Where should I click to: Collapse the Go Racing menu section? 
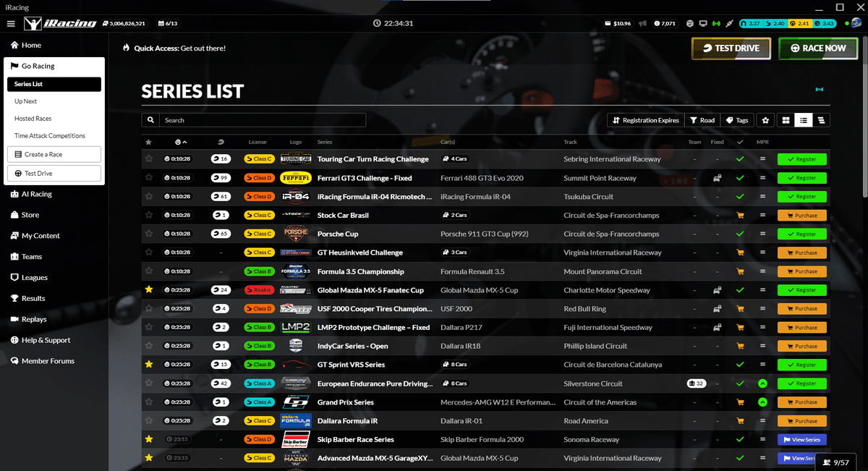coord(54,66)
